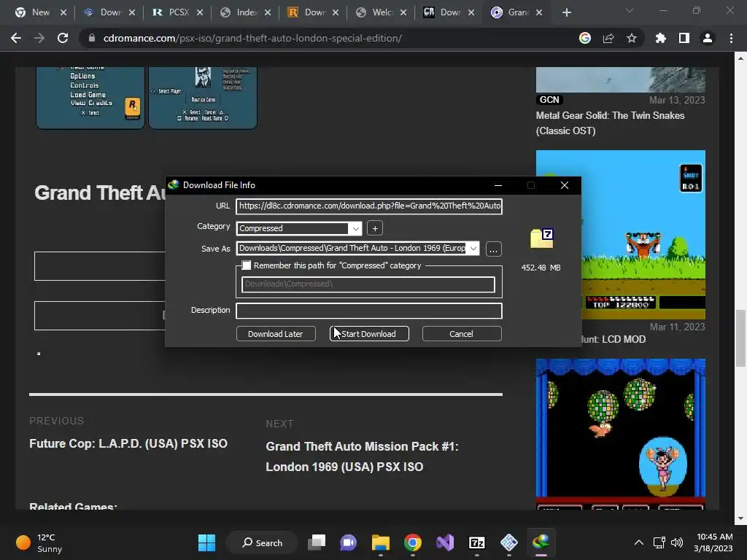This screenshot has height=560, width=747.
Task: Open the Windows Start menu
Action: (x=206, y=542)
